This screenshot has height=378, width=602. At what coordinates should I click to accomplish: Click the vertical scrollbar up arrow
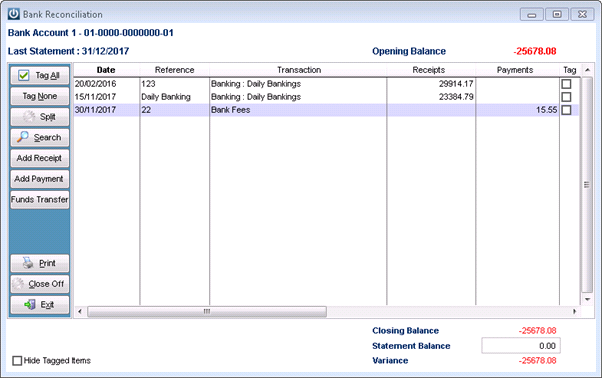[x=587, y=70]
